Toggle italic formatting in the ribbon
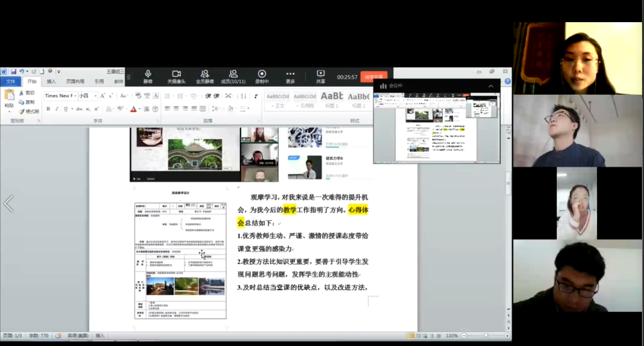644x346 pixels. 56,109
